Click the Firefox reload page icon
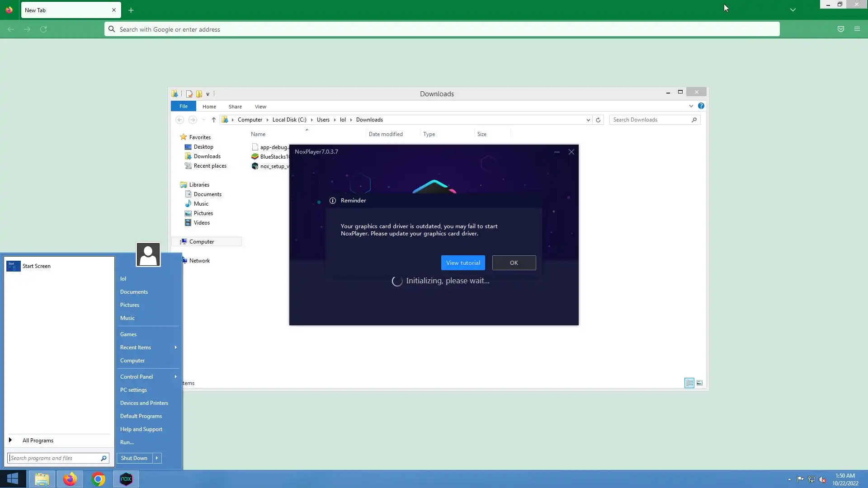This screenshot has height=488, width=868. pos(43,29)
